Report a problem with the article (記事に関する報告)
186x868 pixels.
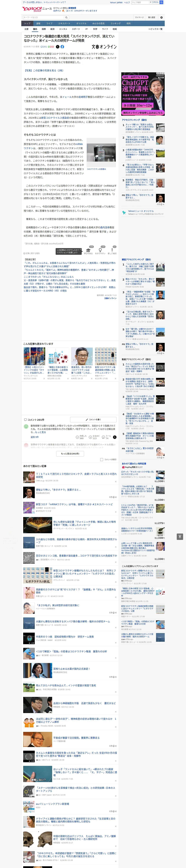tap(32, 253)
